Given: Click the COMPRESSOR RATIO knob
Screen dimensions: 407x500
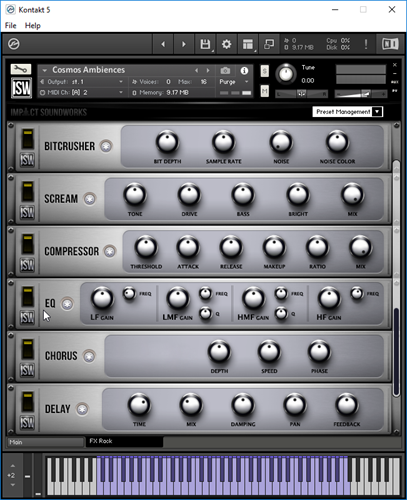Looking at the screenshot, I should (317, 248).
